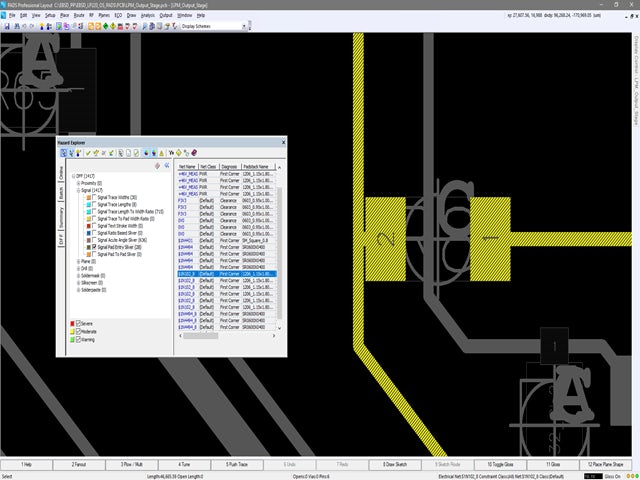Click the collapse double-chevron icon in Hazard Explorer
Screen dimensions: 640x480
click(166, 164)
